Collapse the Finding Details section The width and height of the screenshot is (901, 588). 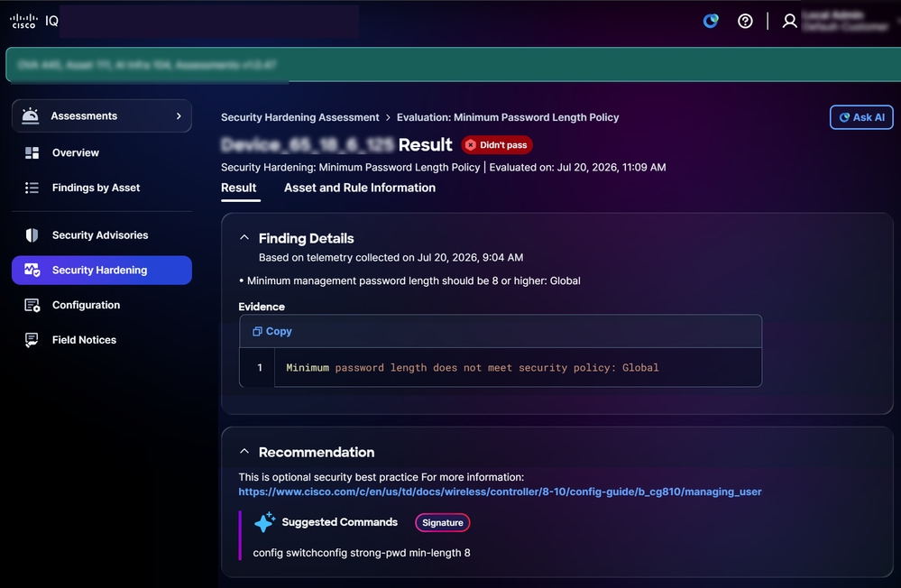(x=244, y=237)
